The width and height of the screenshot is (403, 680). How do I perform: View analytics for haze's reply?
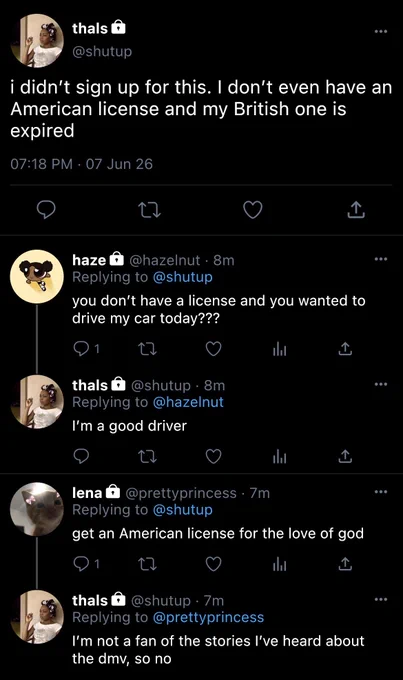(x=280, y=349)
